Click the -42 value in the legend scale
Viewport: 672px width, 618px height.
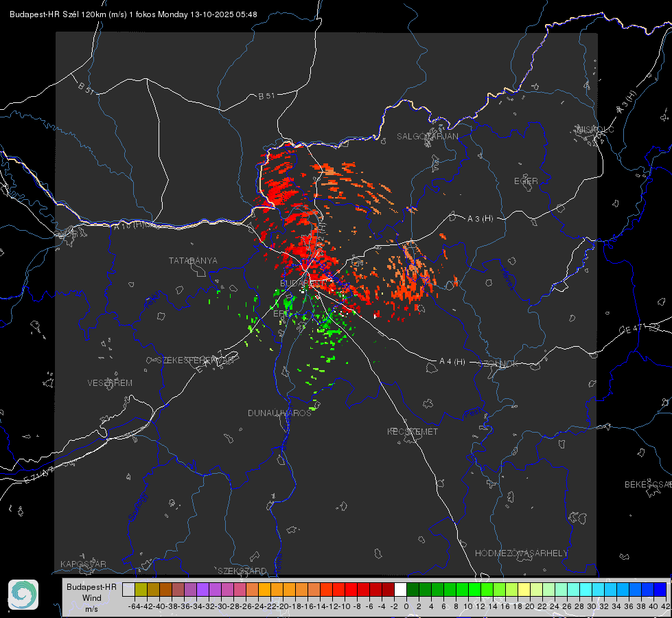[147, 606]
